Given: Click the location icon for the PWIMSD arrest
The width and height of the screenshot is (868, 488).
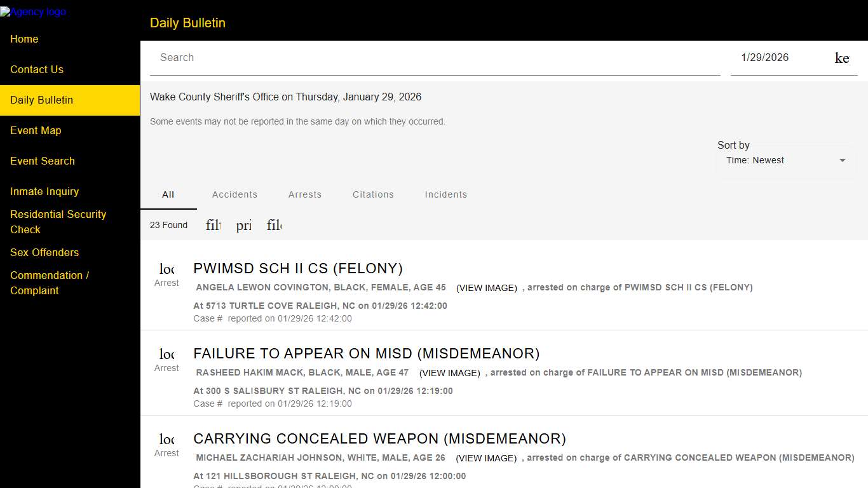Looking at the screenshot, I should point(166,269).
